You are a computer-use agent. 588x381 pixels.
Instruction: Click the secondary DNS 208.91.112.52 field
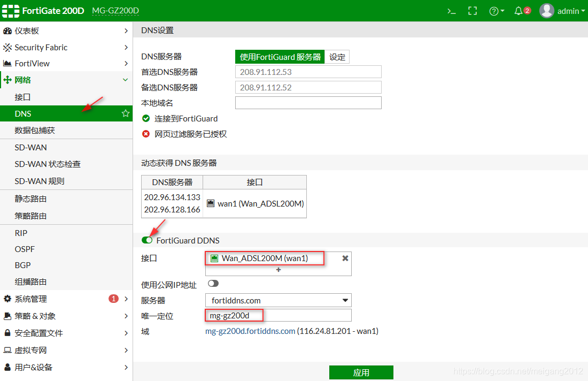pyautogui.click(x=308, y=87)
